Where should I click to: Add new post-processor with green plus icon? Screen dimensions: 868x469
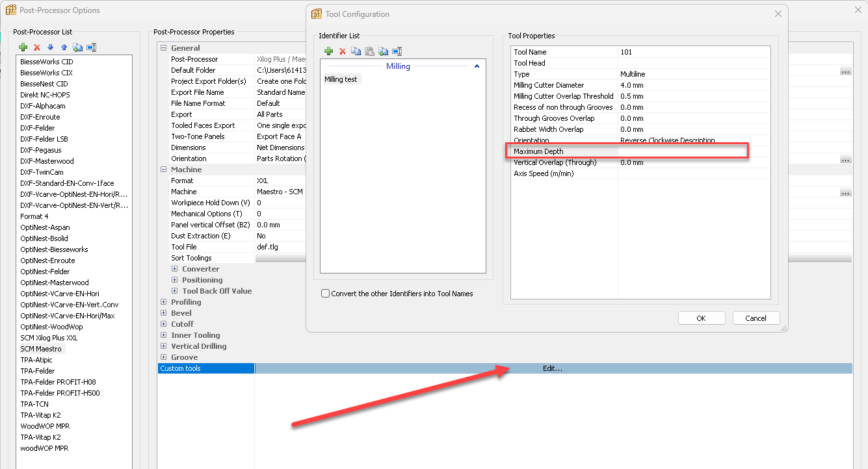(x=23, y=47)
